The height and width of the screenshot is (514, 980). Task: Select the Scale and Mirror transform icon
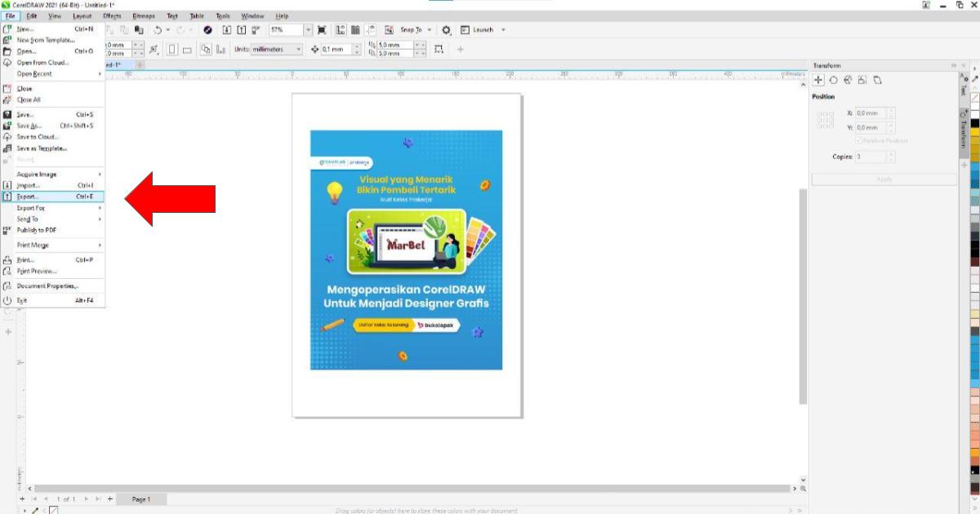coord(848,80)
